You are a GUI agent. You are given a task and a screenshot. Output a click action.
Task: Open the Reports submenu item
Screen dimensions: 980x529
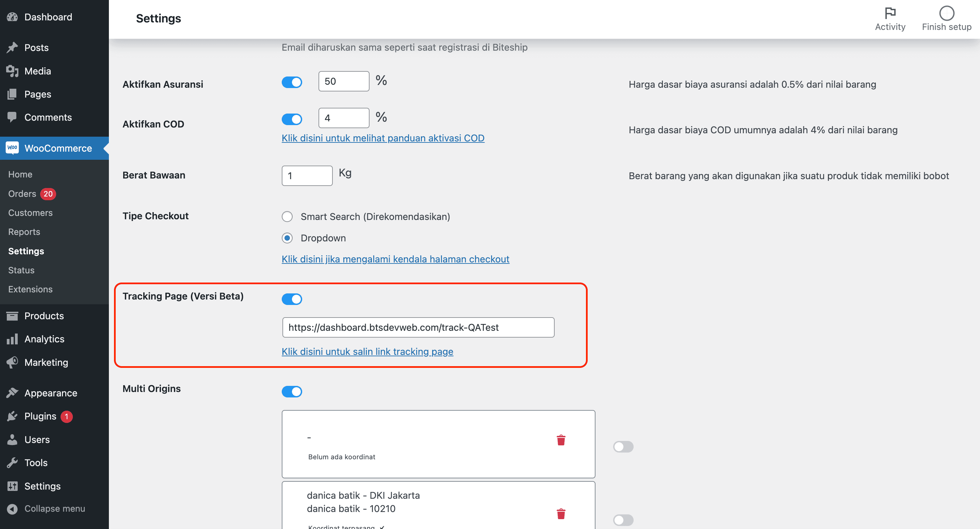coord(24,232)
